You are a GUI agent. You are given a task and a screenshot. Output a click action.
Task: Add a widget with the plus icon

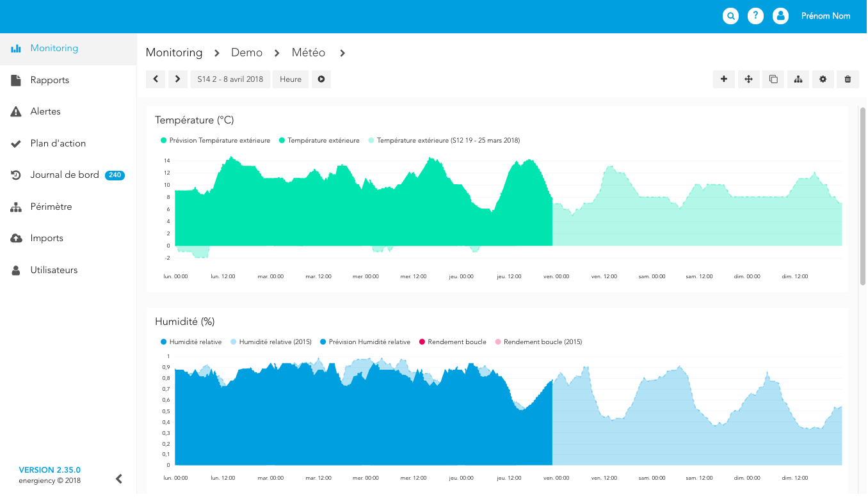tap(724, 79)
